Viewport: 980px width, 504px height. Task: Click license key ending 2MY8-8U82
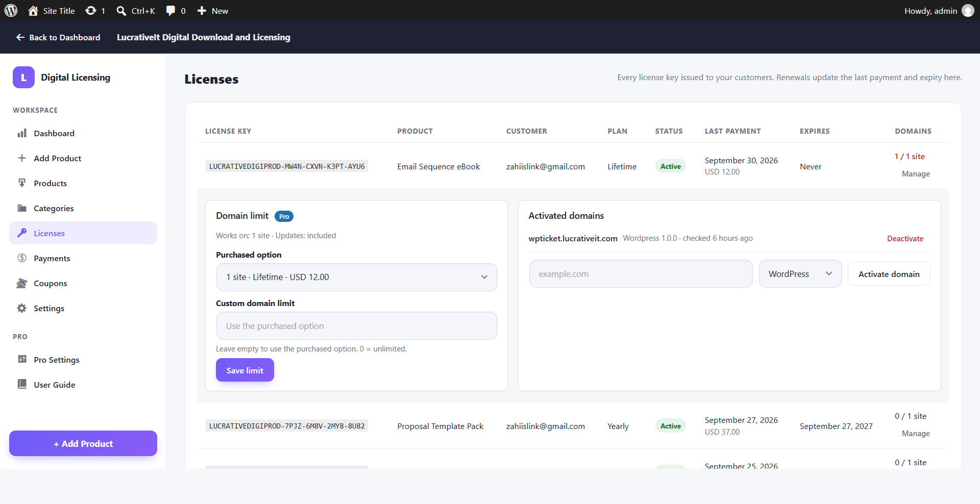287,426
